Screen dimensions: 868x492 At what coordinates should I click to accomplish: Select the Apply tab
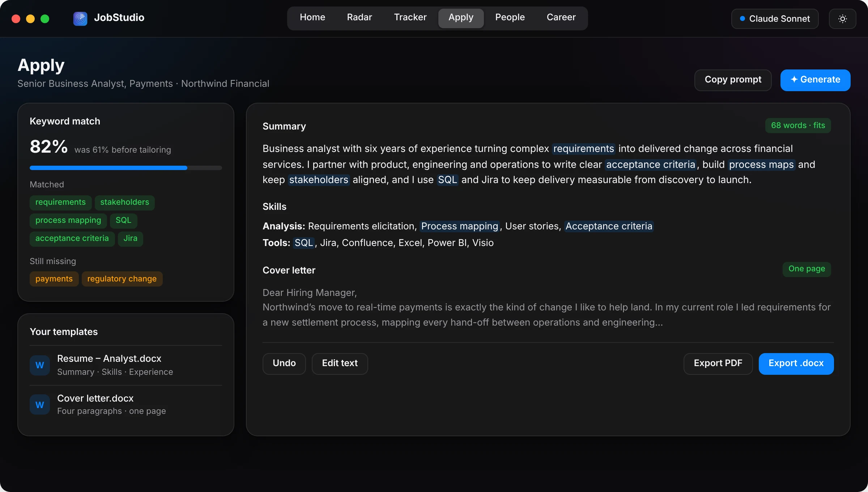tap(461, 18)
